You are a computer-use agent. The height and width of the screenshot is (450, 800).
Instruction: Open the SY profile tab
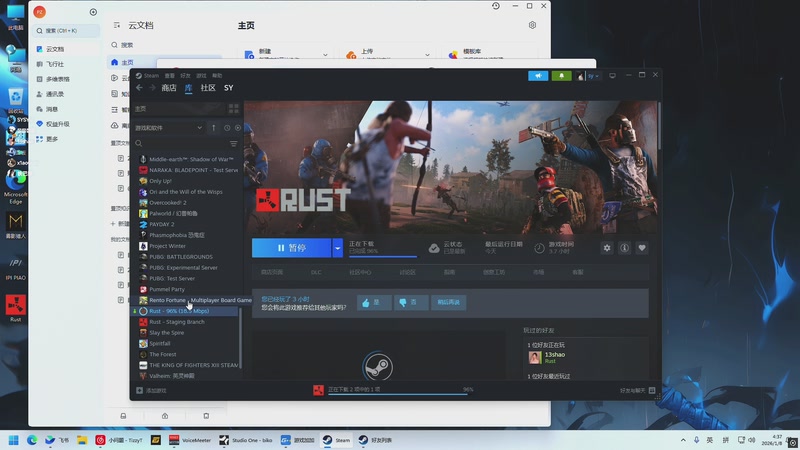pyautogui.click(x=229, y=88)
